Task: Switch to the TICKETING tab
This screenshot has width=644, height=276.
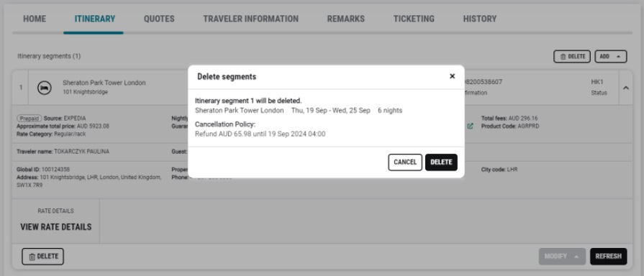Action: [414, 19]
